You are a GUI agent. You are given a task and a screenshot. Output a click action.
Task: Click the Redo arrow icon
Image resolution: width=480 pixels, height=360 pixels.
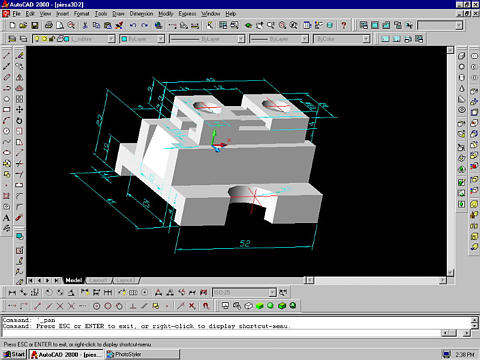(144, 25)
